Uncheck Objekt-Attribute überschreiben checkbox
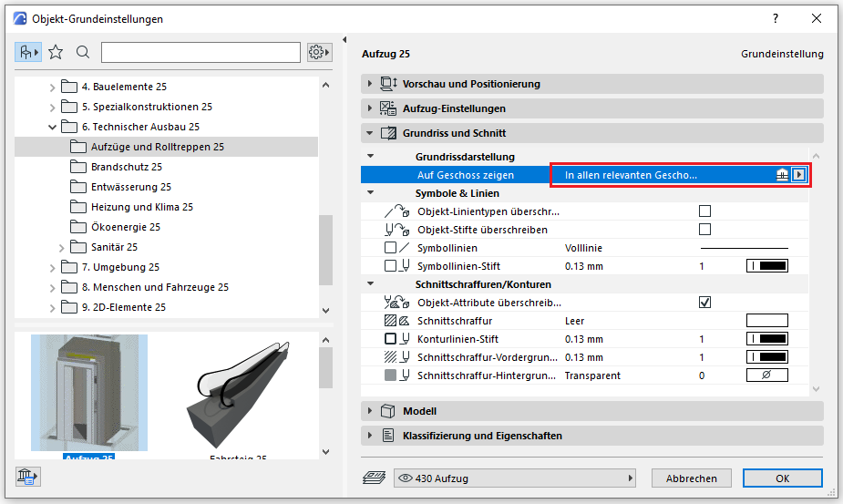This screenshot has height=504, width=843. (704, 303)
